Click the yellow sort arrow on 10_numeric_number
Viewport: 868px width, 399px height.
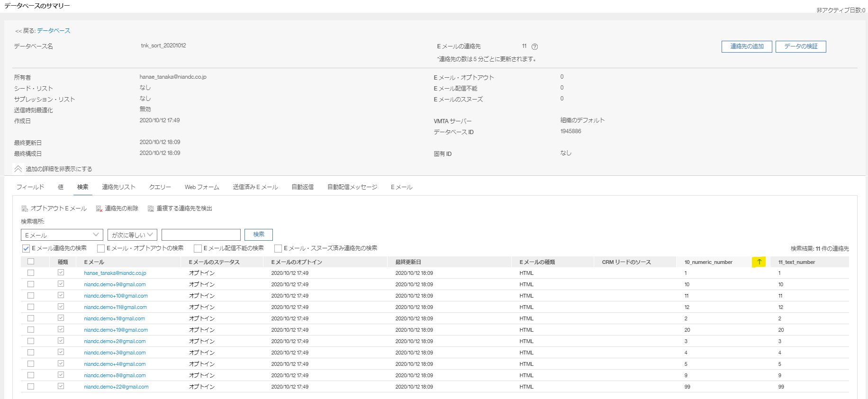(759, 262)
